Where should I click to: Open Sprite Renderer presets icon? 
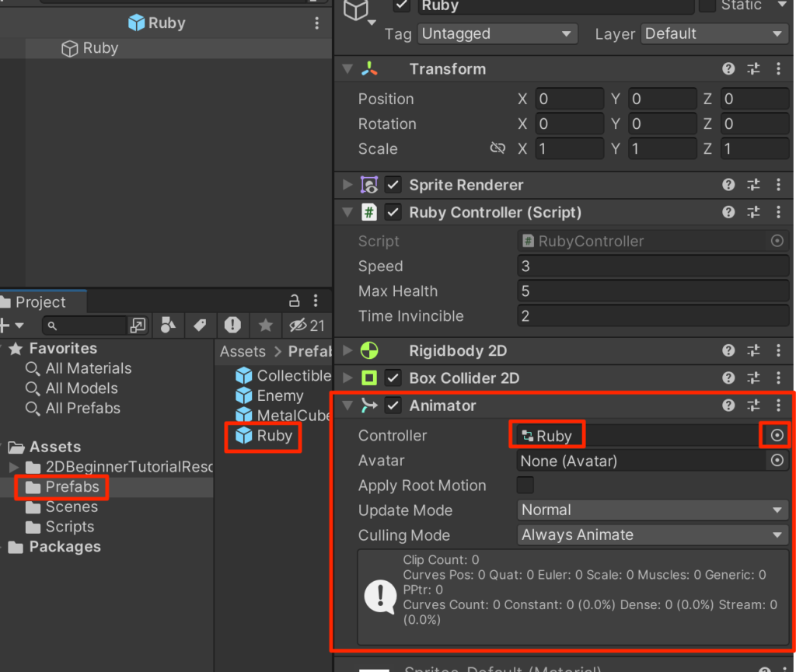753,185
